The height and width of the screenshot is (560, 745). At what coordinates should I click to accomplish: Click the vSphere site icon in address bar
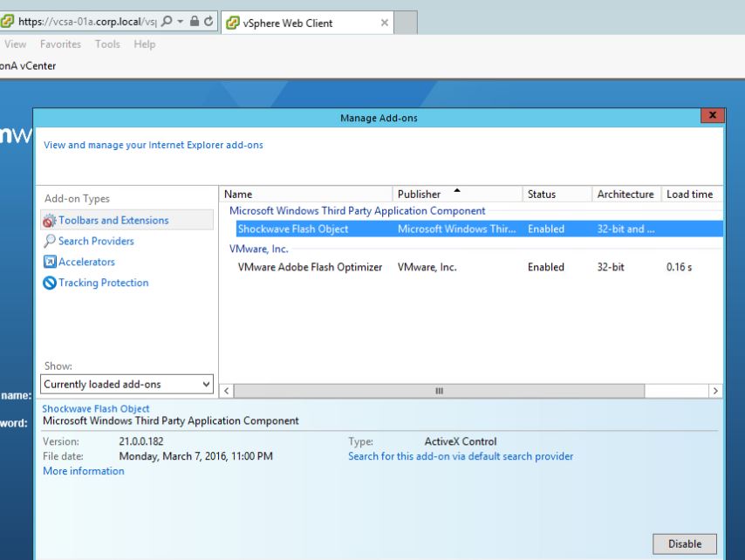(x=7, y=22)
